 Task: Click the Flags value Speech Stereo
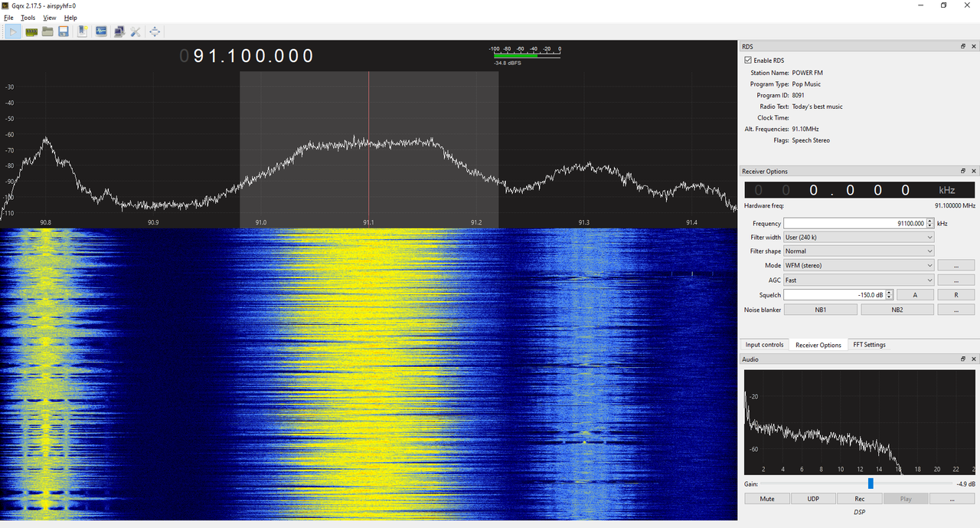click(811, 140)
